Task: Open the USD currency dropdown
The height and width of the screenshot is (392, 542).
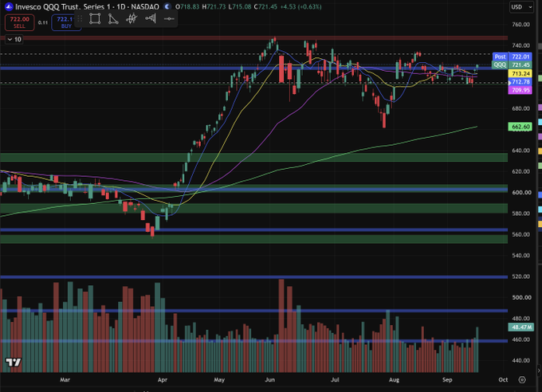Action: [x=521, y=7]
